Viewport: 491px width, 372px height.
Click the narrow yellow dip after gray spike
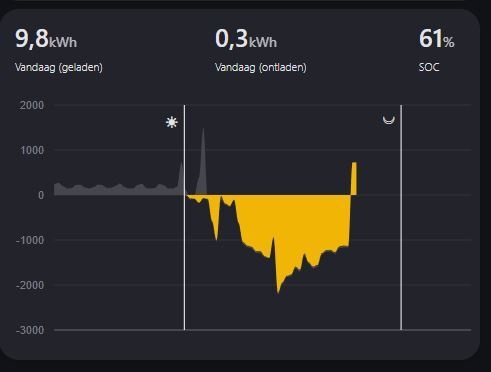pos(216,217)
